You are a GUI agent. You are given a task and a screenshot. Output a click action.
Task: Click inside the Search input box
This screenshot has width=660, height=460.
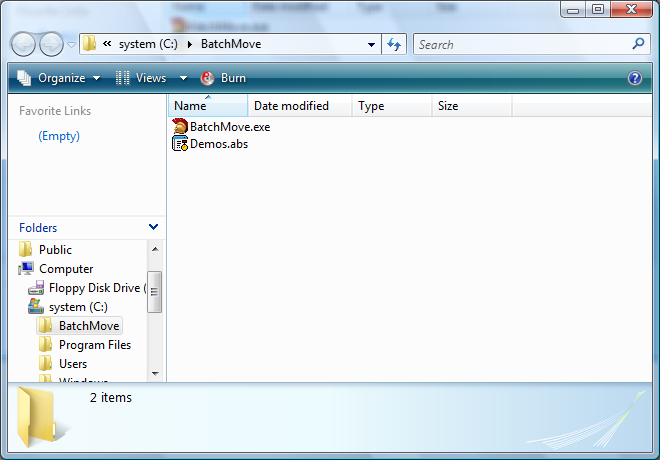[x=520, y=44]
